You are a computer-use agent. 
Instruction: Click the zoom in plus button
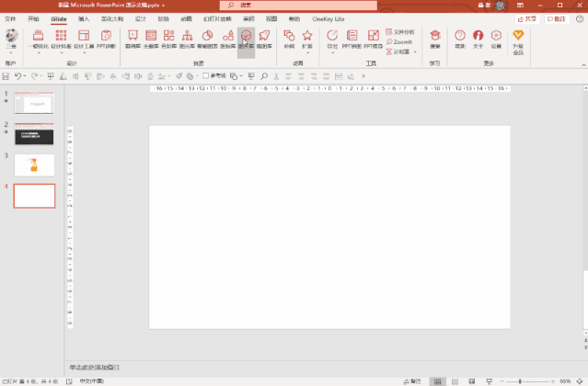pyautogui.click(x=553, y=381)
